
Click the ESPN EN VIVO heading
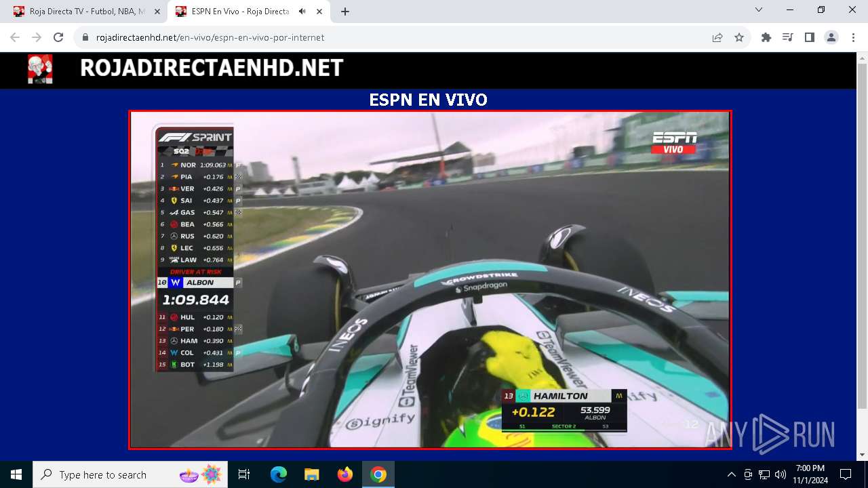[x=428, y=100]
